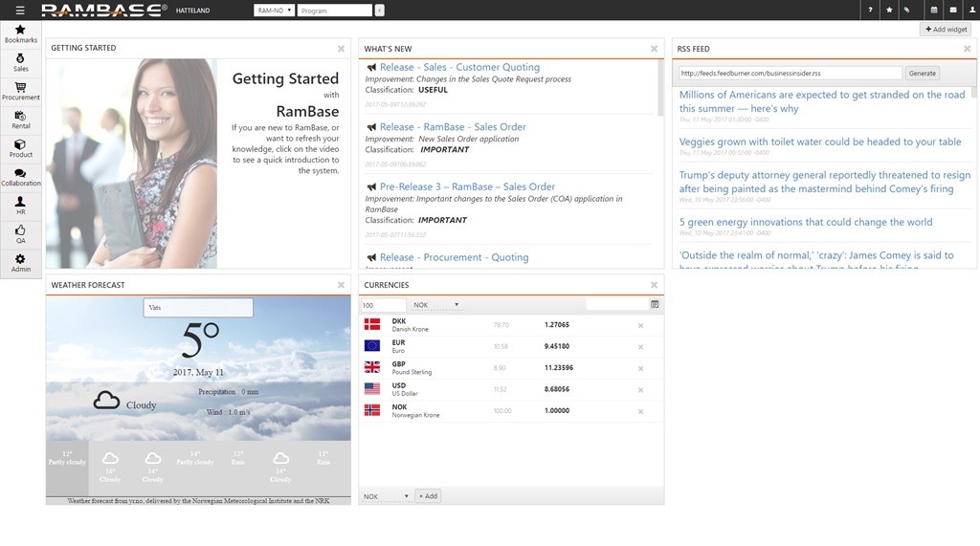Close the RSS Feed widget
Image resolution: width=980 pixels, height=546 pixels.
967,48
